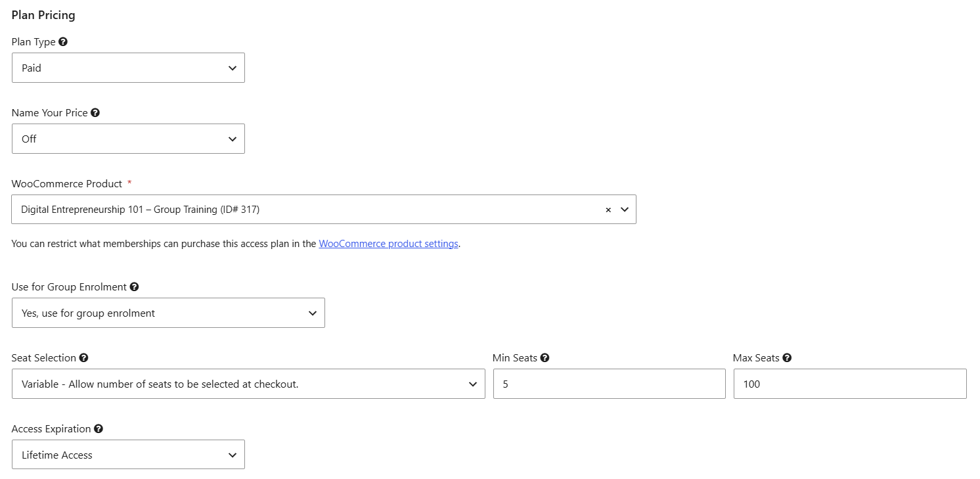Open help tooltip for Access Expiration
Viewport: 980px width, 479px height.
tap(99, 429)
